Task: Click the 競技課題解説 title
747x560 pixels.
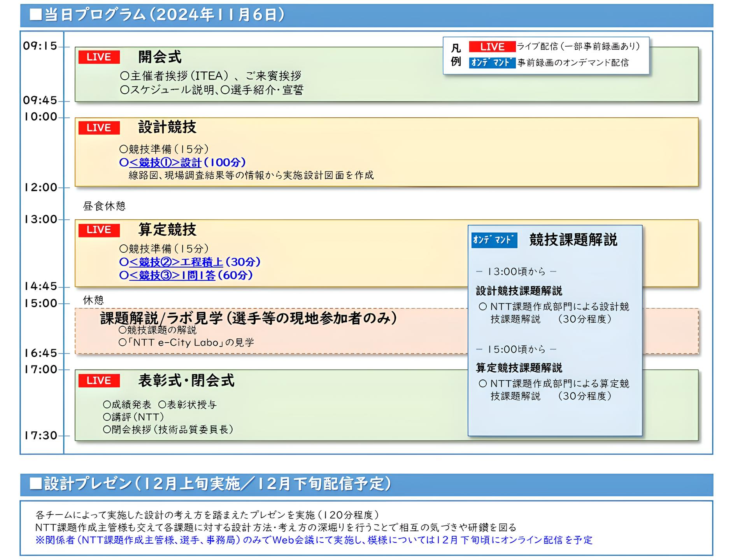Action: (x=573, y=240)
